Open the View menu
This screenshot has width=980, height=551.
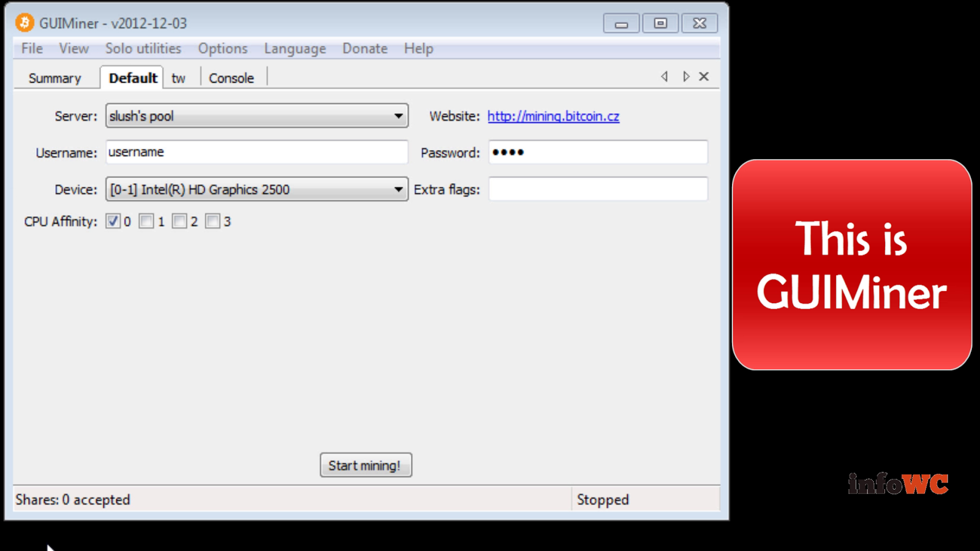(x=73, y=48)
